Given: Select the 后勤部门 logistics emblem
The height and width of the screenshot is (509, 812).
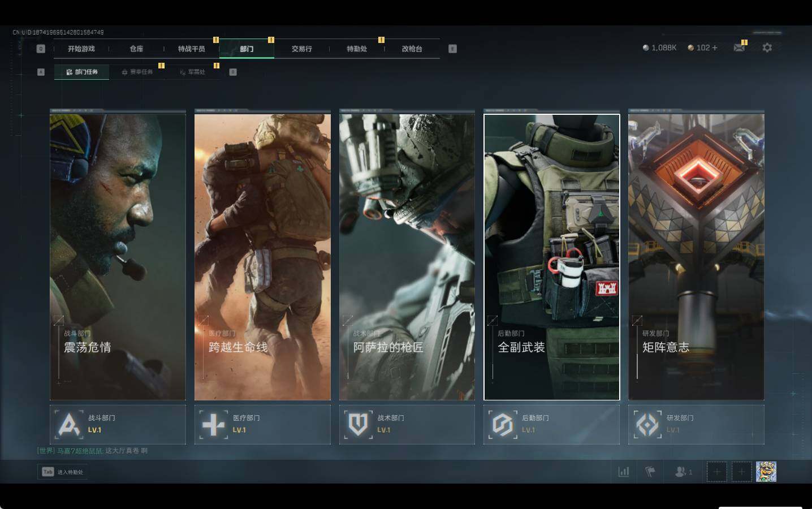Looking at the screenshot, I should tap(503, 424).
